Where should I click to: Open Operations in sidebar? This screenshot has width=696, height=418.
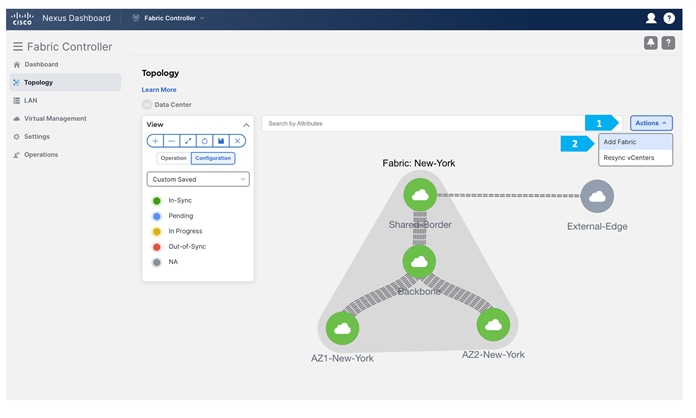pyautogui.click(x=65, y=155)
